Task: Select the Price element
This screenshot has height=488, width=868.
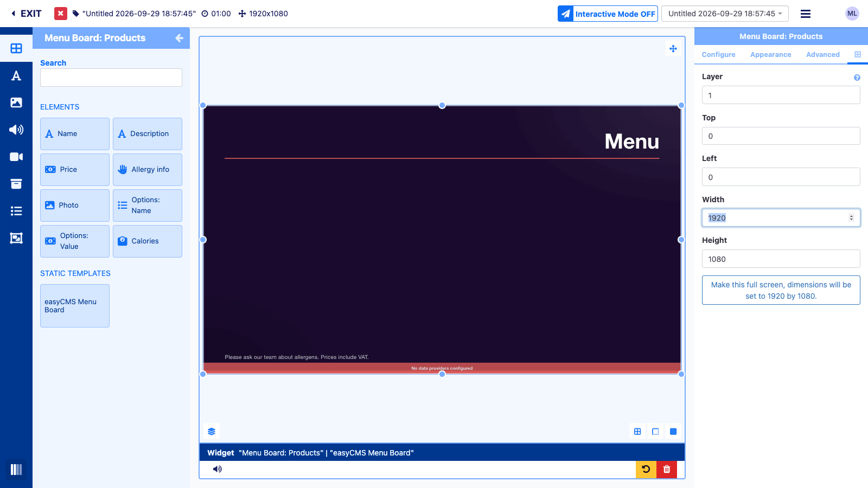Action: coord(75,170)
